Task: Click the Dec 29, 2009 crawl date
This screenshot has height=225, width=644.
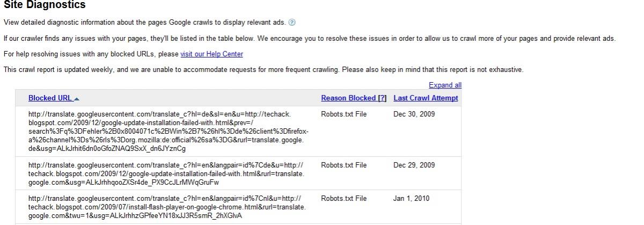Action: (x=414, y=165)
